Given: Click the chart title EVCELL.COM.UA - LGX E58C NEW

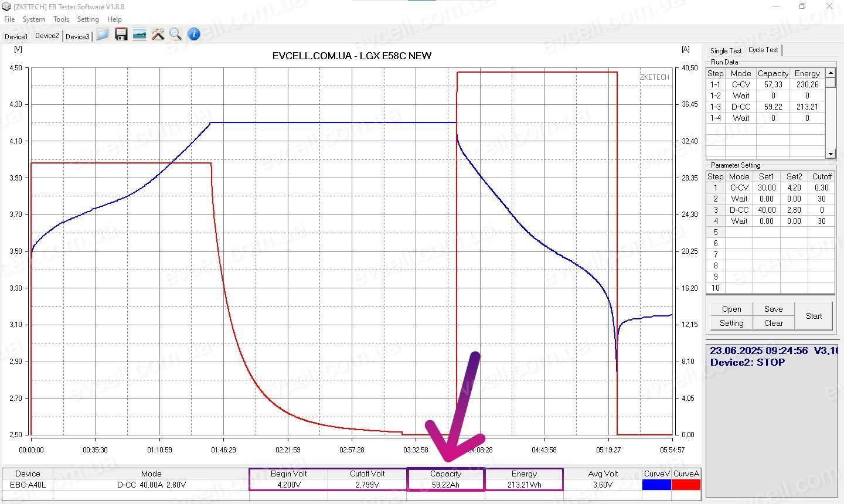Looking at the screenshot, I should pos(352,56).
